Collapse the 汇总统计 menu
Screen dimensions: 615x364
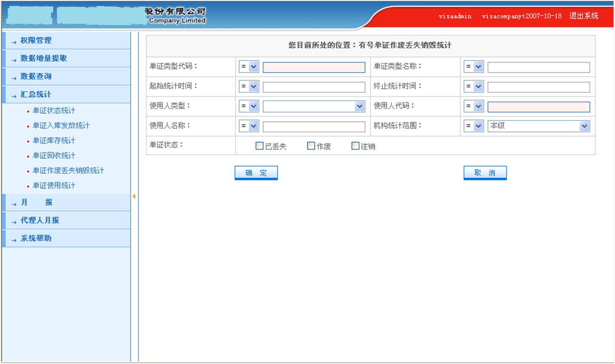tap(66, 94)
